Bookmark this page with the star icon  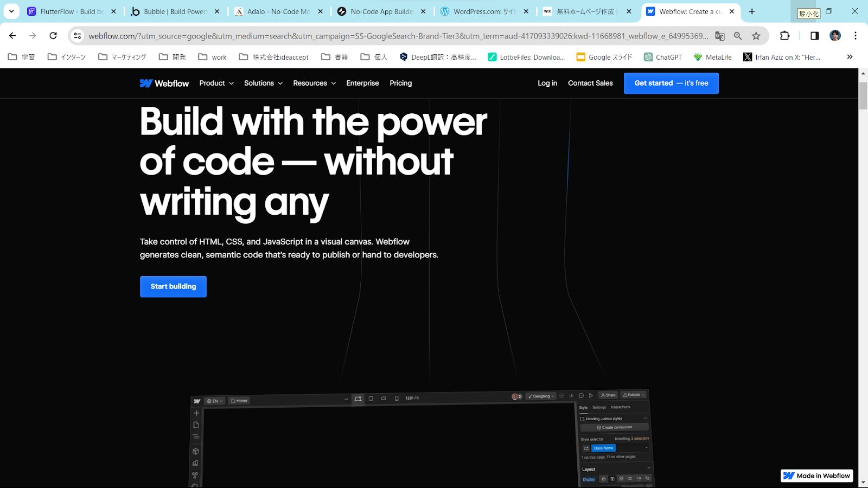point(756,36)
